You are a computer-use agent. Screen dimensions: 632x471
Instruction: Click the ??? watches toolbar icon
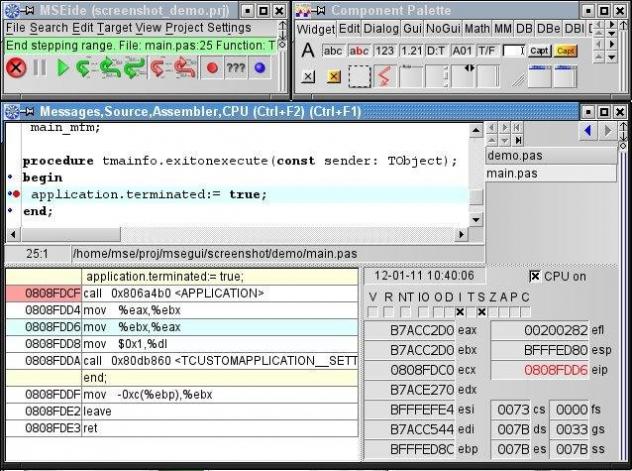[x=236, y=68]
